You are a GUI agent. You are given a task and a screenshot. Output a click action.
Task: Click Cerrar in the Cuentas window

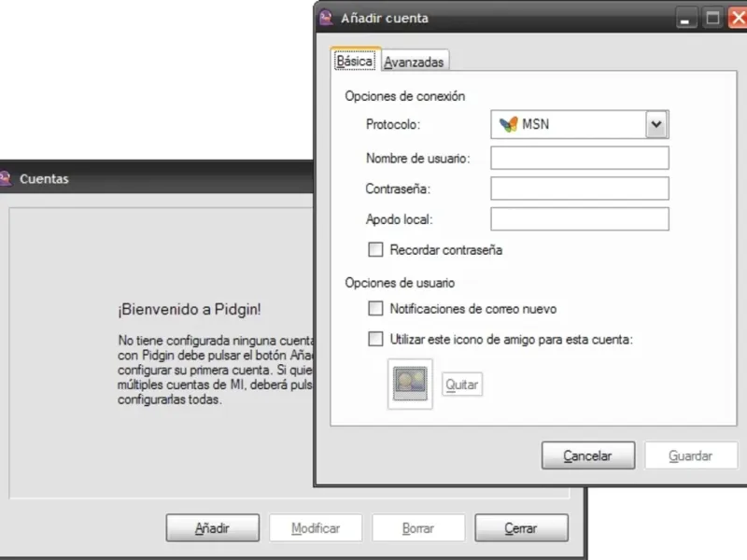tap(521, 528)
